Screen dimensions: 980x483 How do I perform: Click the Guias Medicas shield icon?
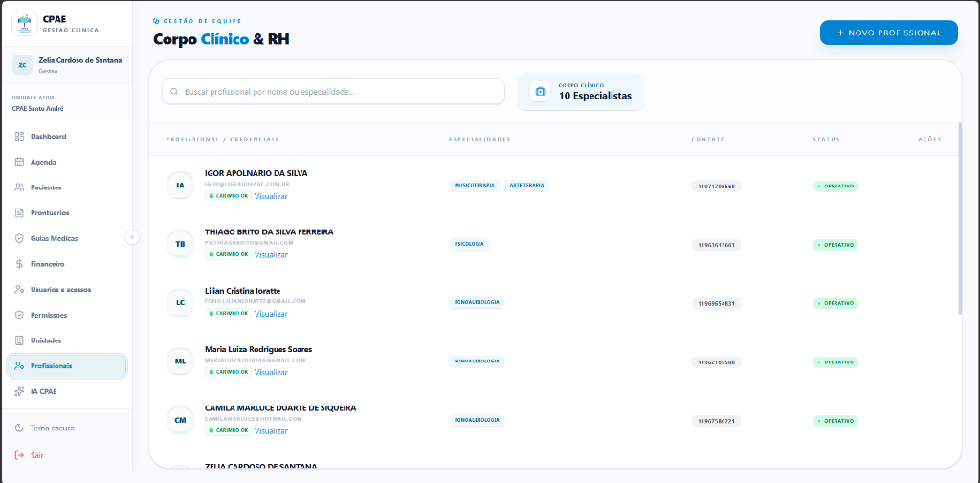(19, 239)
